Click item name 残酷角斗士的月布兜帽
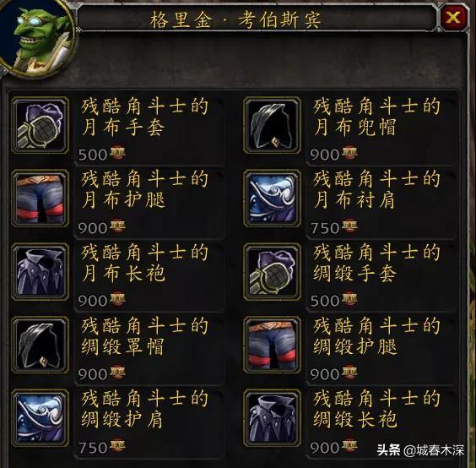 point(376,117)
